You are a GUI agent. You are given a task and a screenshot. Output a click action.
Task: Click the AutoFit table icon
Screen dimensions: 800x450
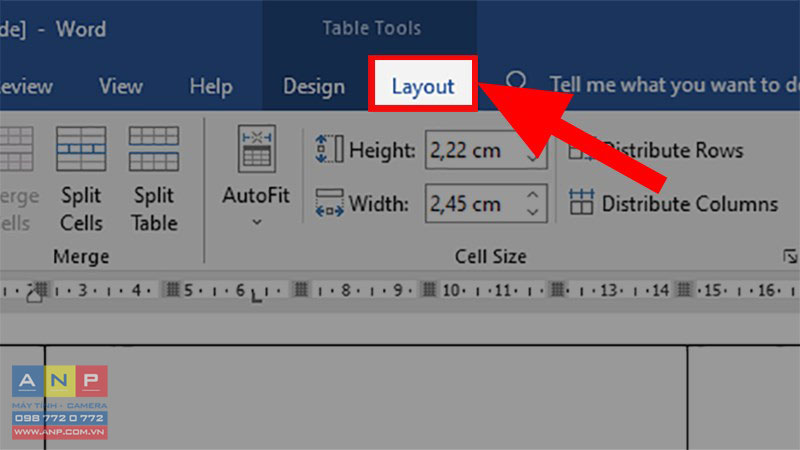[257, 149]
